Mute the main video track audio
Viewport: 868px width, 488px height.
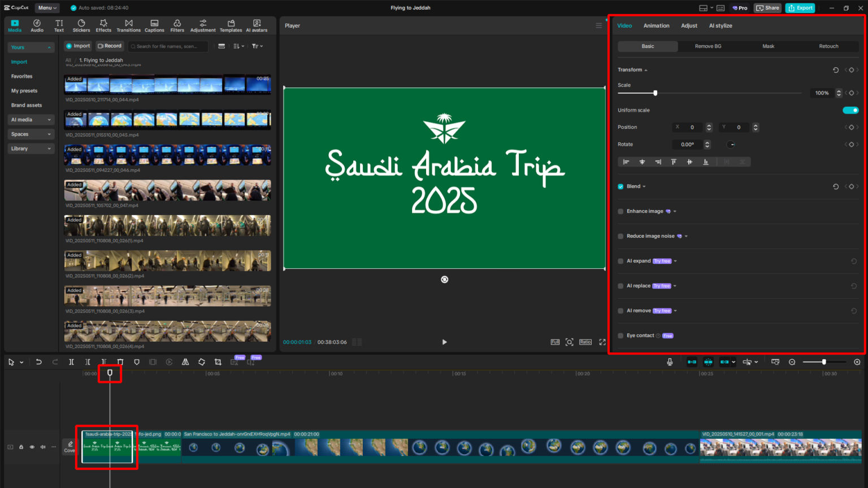click(x=43, y=447)
